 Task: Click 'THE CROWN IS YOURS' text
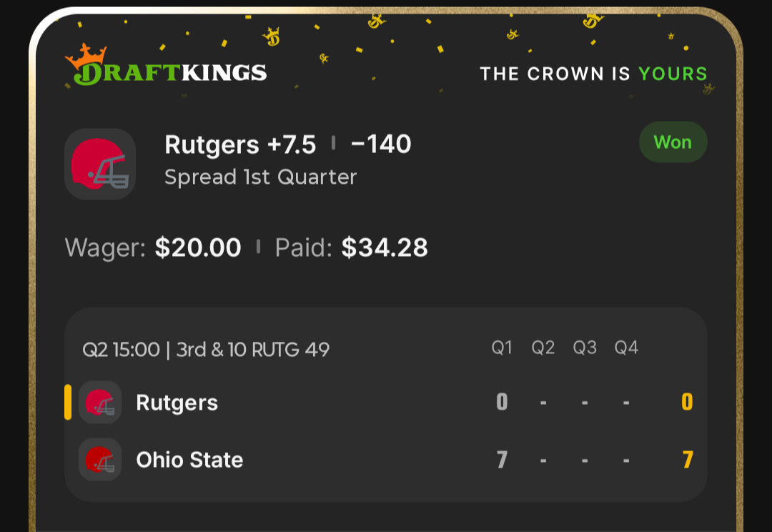593,74
